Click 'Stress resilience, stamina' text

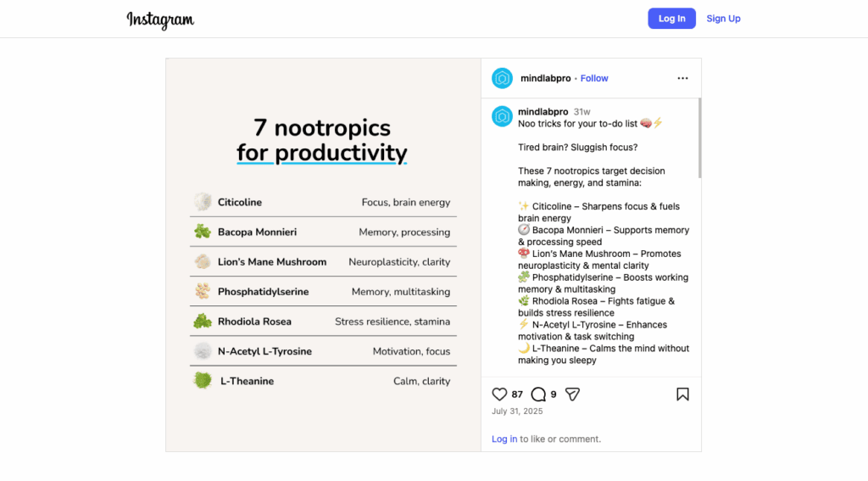pyautogui.click(x=392, y=322)
